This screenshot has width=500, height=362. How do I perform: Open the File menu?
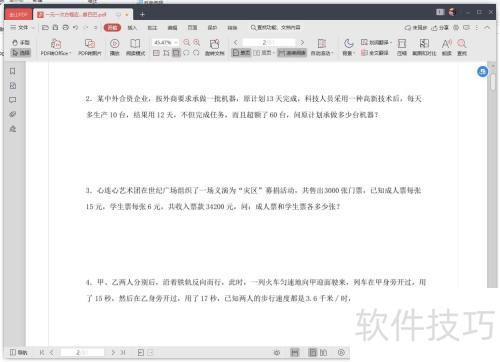point(22,28)
